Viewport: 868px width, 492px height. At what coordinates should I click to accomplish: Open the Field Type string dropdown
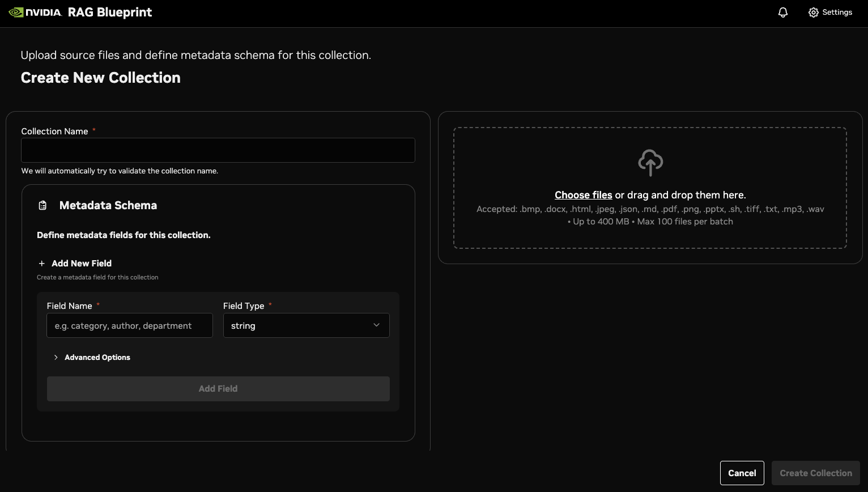306,325
